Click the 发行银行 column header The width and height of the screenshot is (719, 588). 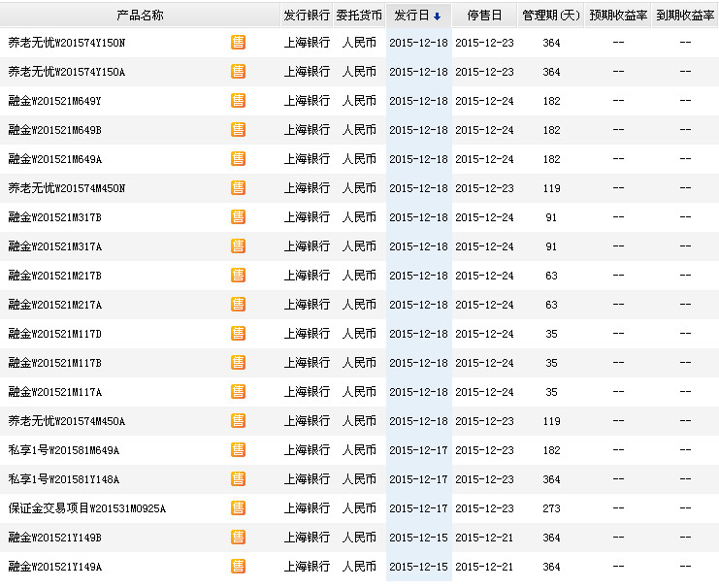(x=307, y=16)
